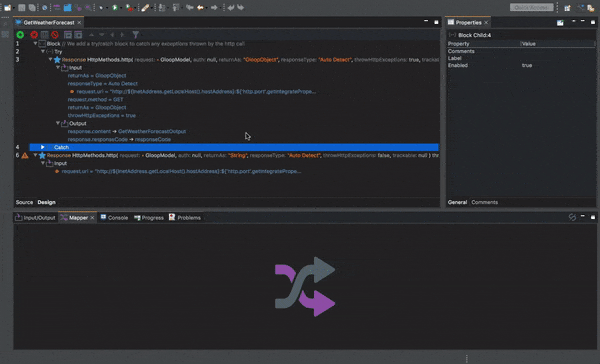600x364 pixels.
Task: Click the orange back-arrow navigation icon
Action: point(200,8)
